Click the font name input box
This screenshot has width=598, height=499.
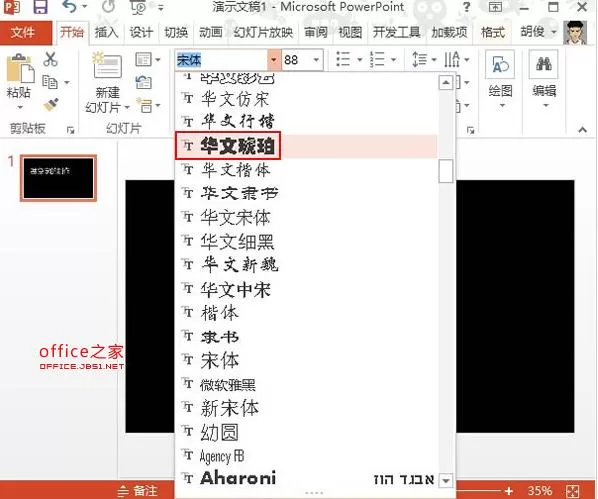(x=222, y=60)
